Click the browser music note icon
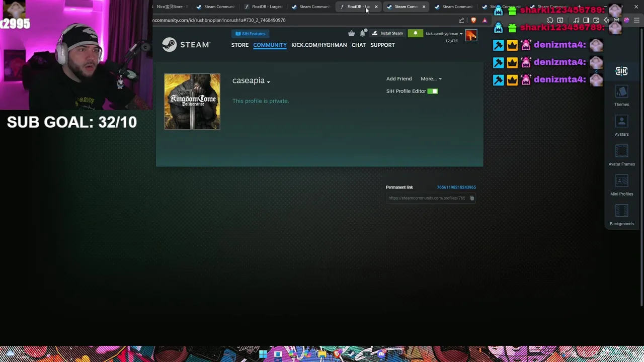This screenshot has width=644, height=362. coord(576,20)
